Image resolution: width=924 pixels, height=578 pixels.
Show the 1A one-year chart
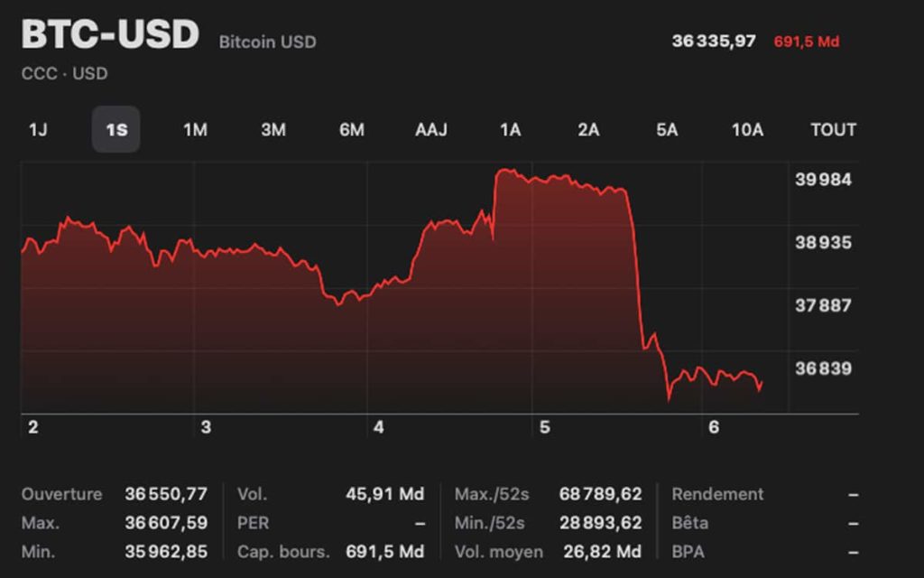pyautogui.click(x=510, y=130)
